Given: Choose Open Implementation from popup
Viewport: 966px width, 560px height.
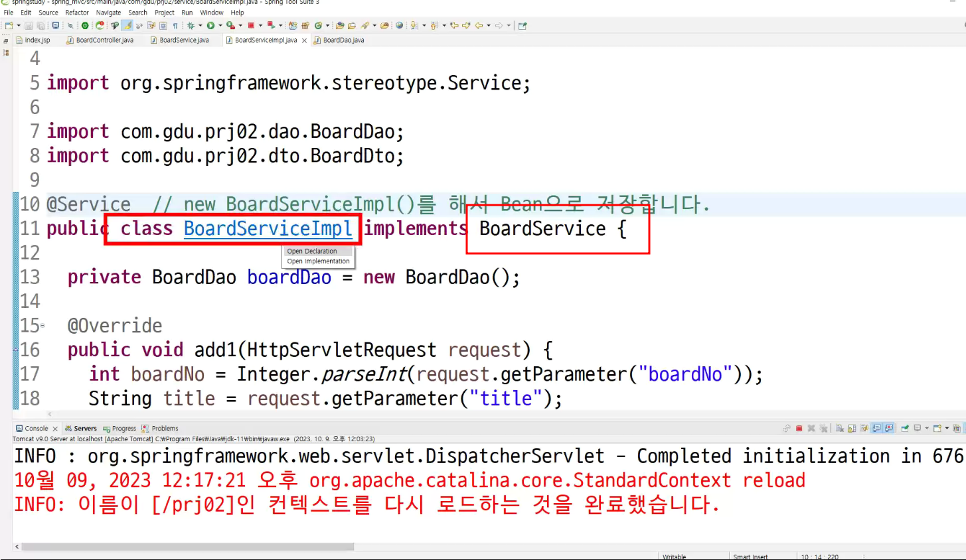Looking at the screenshot, I should coord(319,261).
